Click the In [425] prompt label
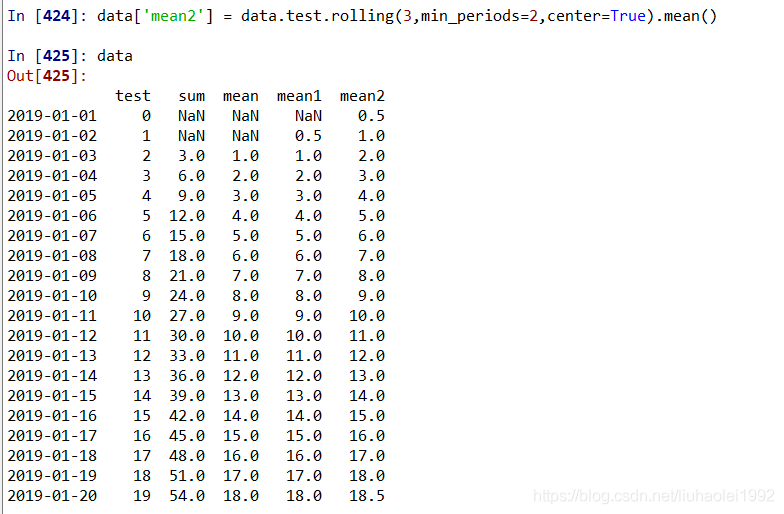 tap(46, 56)
